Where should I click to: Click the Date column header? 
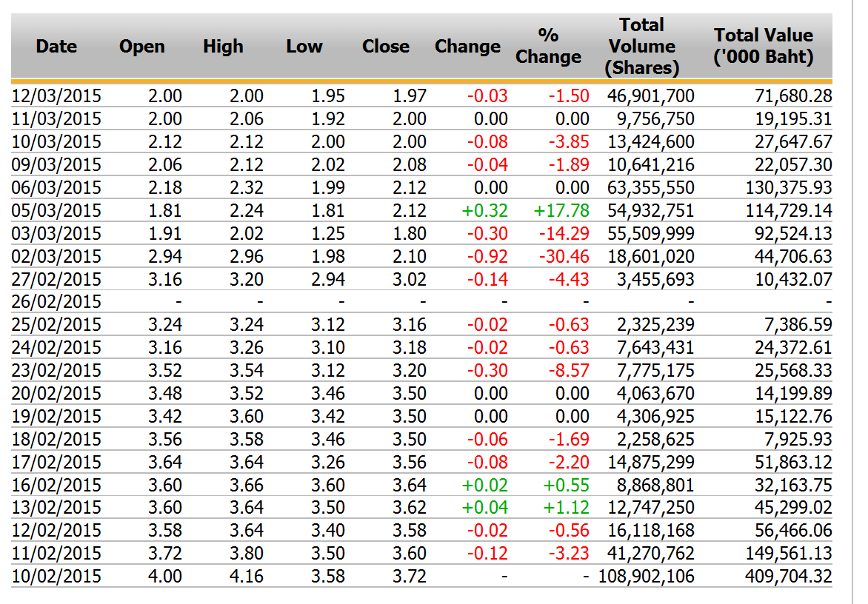click(x=56, y=46)
